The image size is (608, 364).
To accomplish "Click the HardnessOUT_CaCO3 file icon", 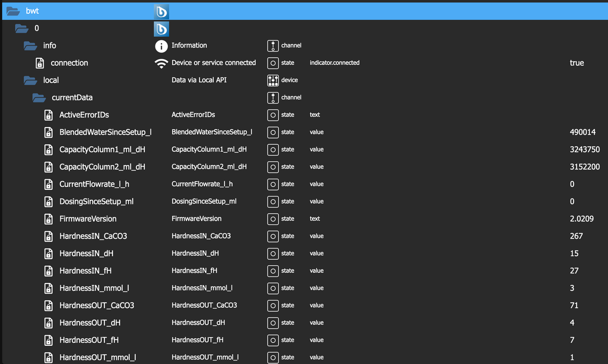I will (x=48, y=305).
